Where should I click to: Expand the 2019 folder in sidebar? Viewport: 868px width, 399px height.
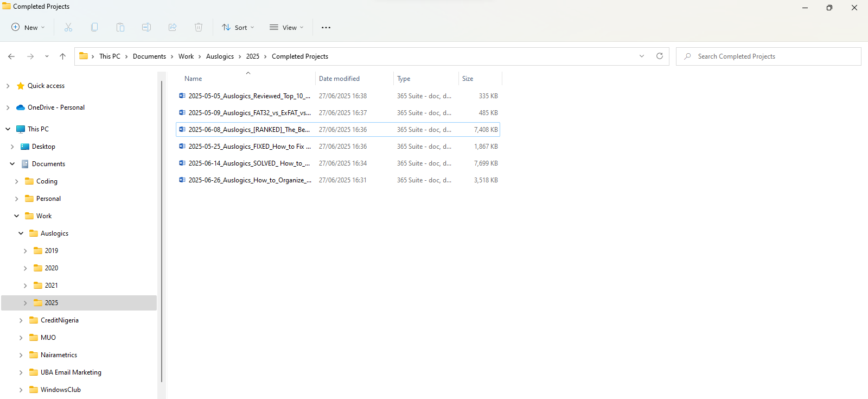tap(25, 251)
